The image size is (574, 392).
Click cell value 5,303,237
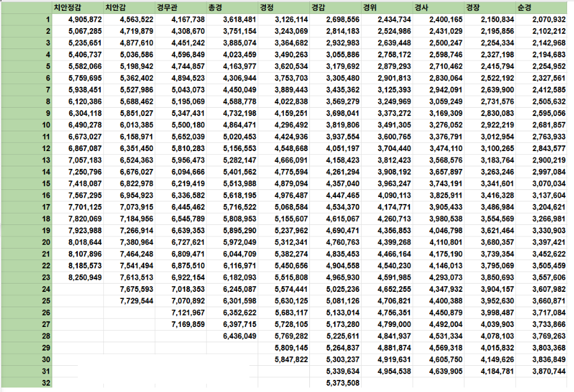pos(343,359)
